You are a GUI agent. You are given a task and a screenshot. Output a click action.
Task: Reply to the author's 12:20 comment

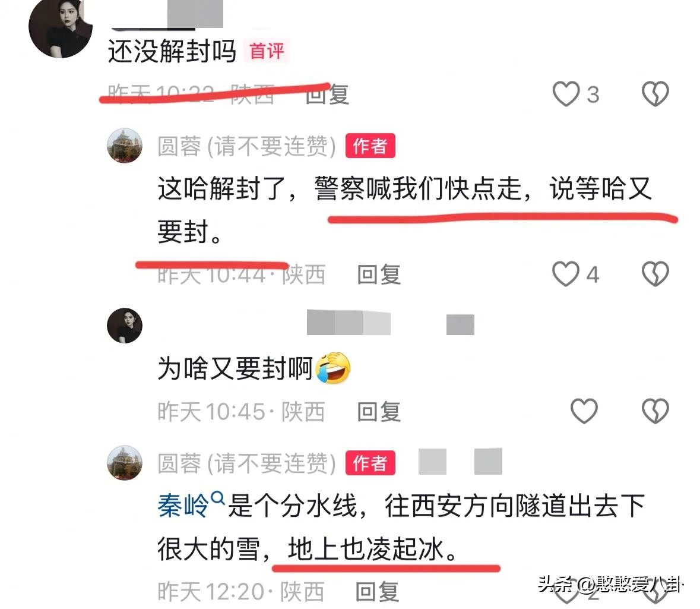(377, 592)
